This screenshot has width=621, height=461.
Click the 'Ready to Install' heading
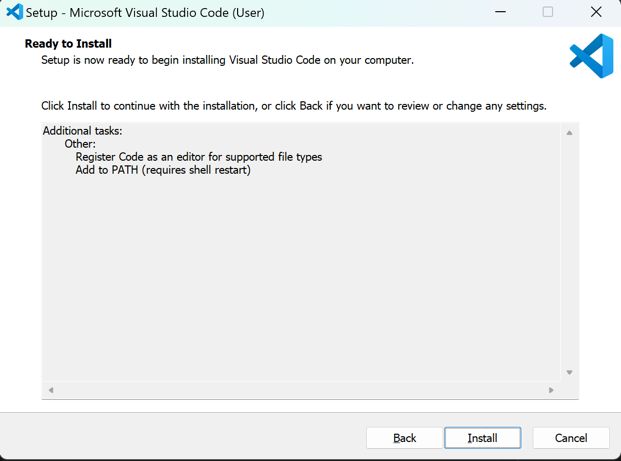pos(68,44)
